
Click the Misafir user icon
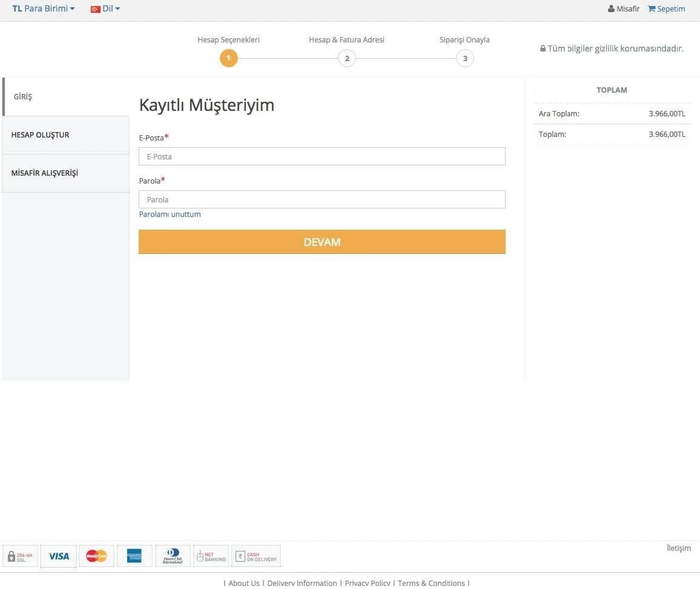pyautogui.click(x=611, y=8)
